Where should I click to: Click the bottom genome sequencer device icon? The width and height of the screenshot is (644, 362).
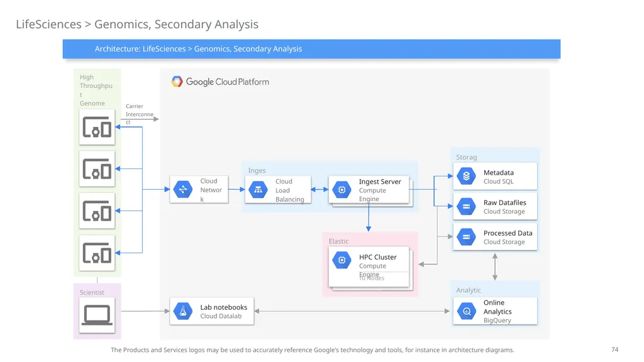click(x=97, y=253)
